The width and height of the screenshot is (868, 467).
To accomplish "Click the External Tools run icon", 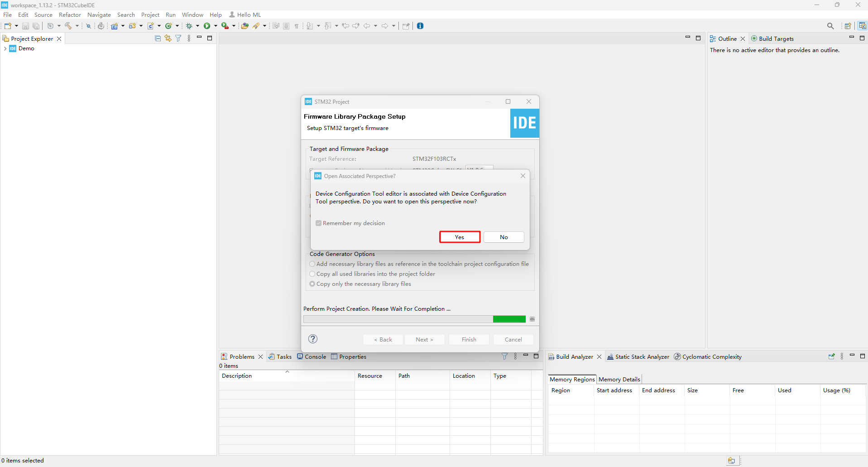I will pyautogui.click(x=225, y=26).
